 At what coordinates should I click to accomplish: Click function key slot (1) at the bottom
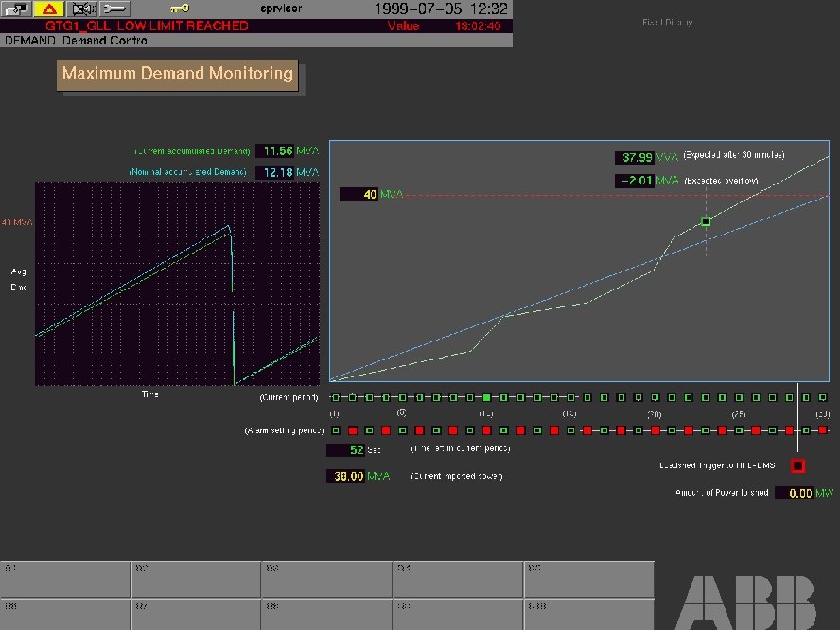pyautogui.click(x=64, y=577)
